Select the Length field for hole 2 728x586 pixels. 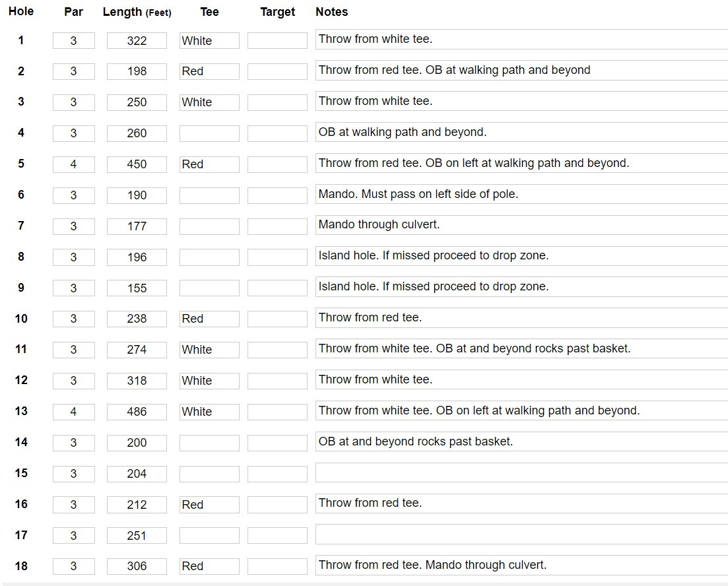click(137, 71)
